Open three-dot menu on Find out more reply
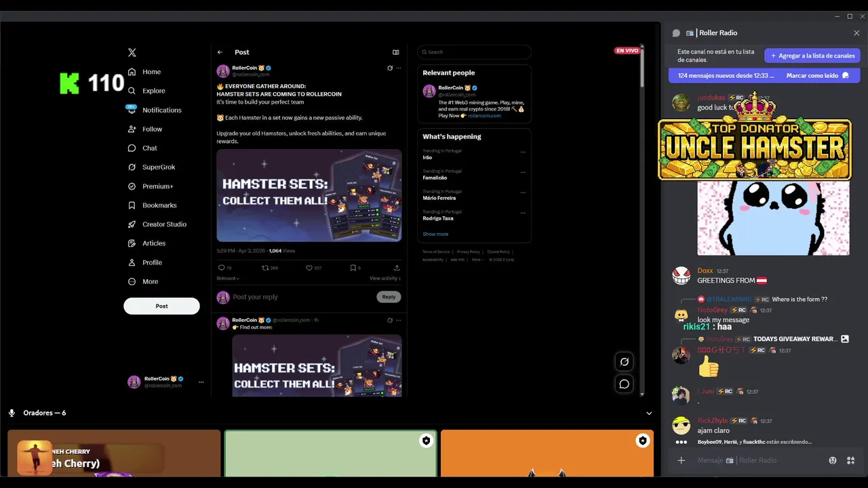The width and height of the screenshot is (868, 488). (x=399, y=320)
